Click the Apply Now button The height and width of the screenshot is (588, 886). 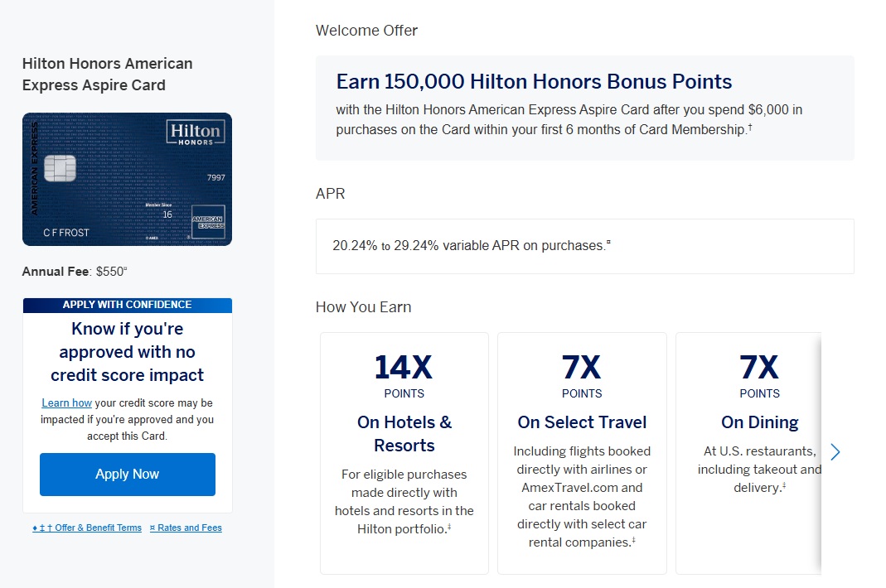coord(127,474)
